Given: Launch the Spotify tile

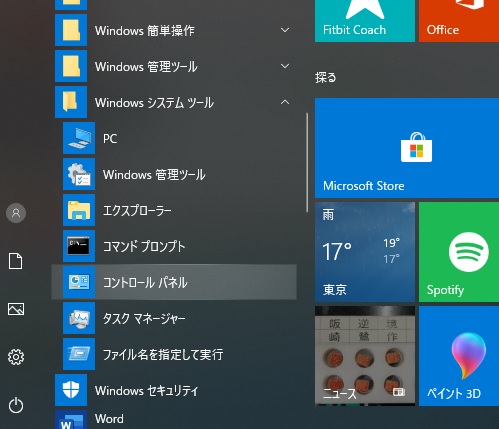Looking at the screenshot, I should [459, 252].
